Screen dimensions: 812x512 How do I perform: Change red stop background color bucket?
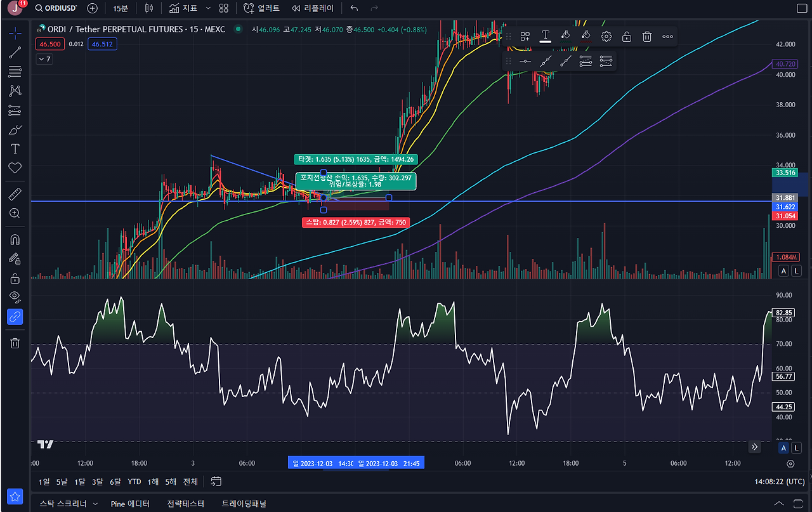tap(586, 37)
